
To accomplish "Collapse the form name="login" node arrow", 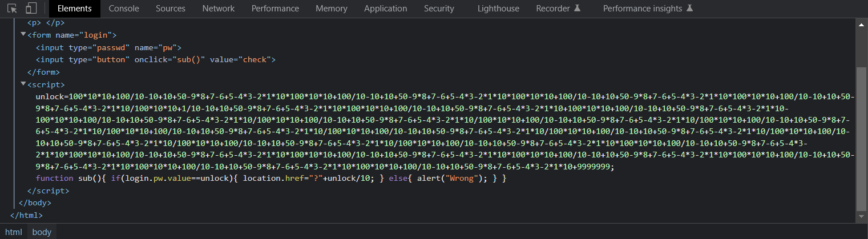I will pyautogui.click(x=23, y=35).
